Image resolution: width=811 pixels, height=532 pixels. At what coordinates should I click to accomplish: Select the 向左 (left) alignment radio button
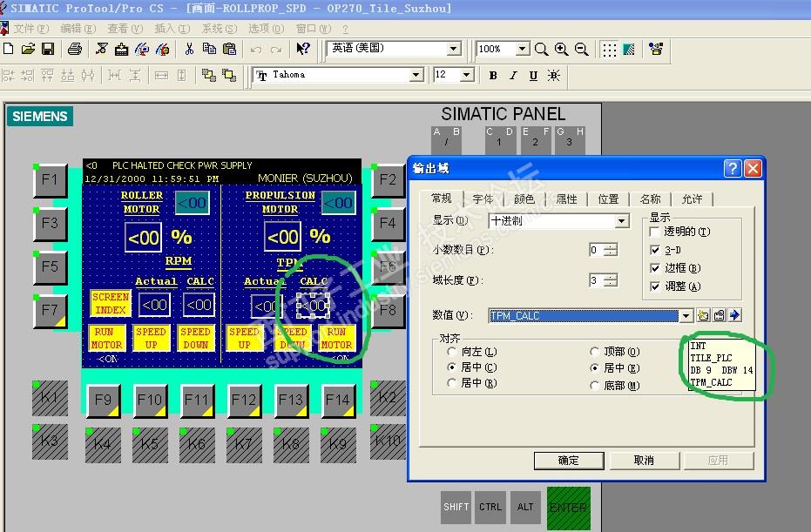point(451,352)
